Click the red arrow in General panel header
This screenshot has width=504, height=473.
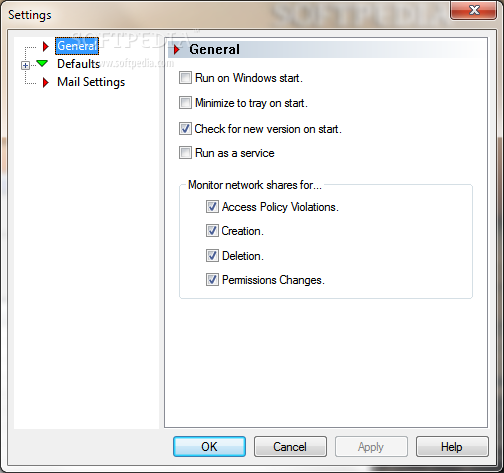[x=177, y=50]
